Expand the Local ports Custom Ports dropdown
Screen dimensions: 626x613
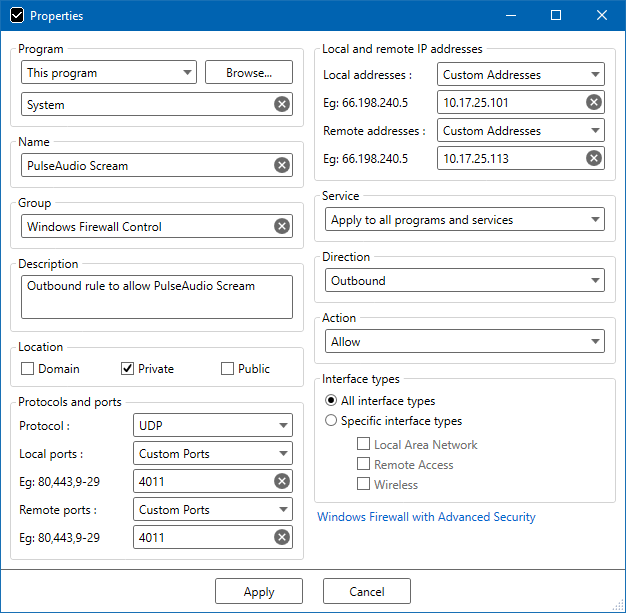coord(213,453)
